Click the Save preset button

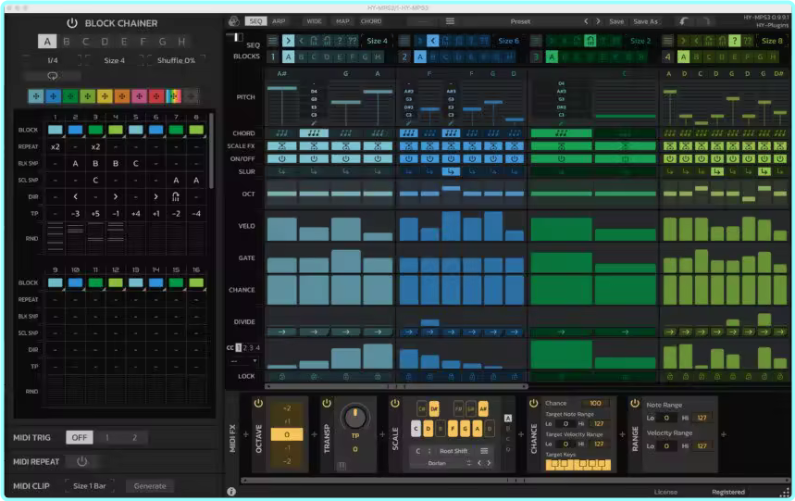[x=617, y=21]
